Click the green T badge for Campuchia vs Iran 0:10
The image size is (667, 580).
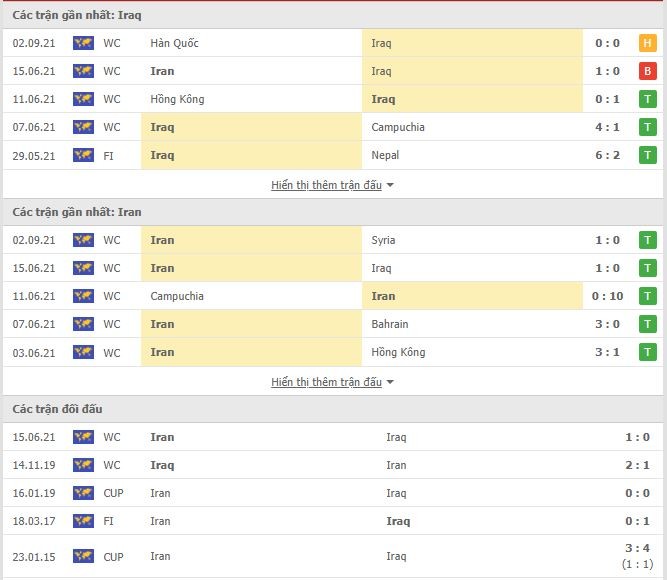tap(647, 296)
